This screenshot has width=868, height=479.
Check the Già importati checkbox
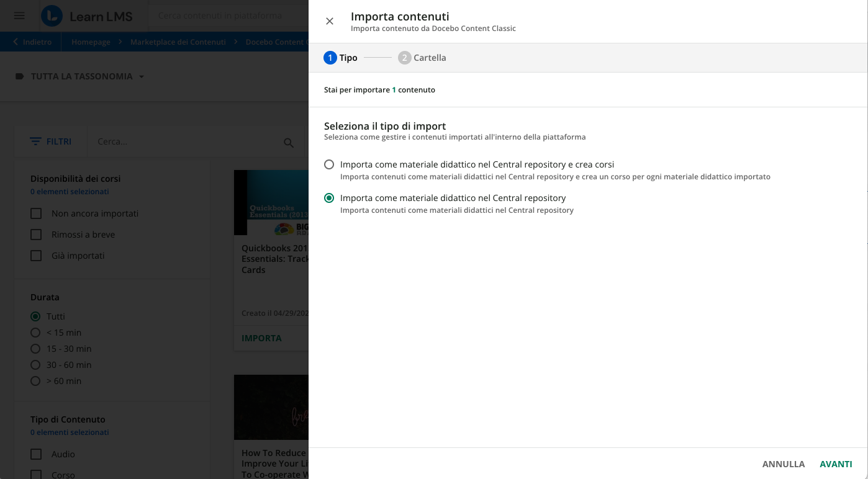pos(36,256)
